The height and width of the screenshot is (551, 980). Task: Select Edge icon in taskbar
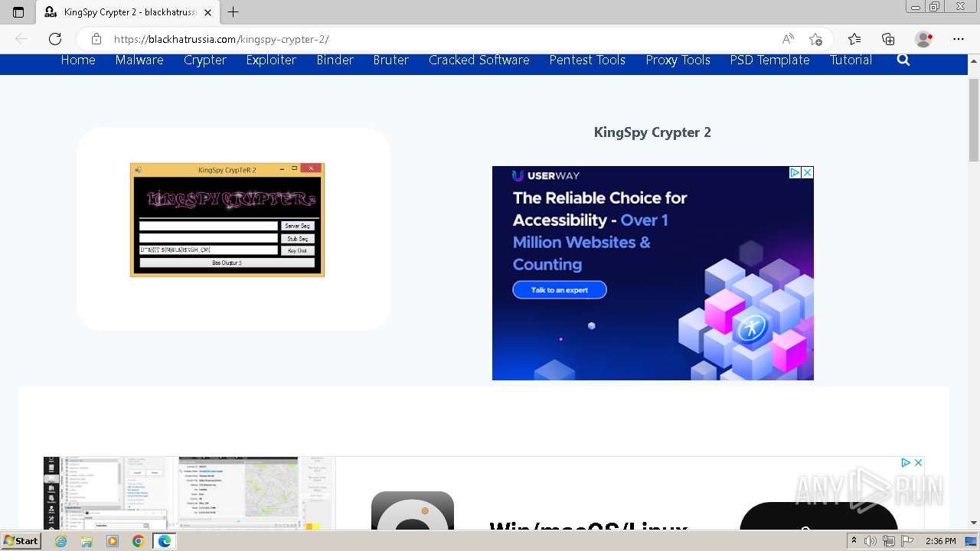click(x=165, y=541)
